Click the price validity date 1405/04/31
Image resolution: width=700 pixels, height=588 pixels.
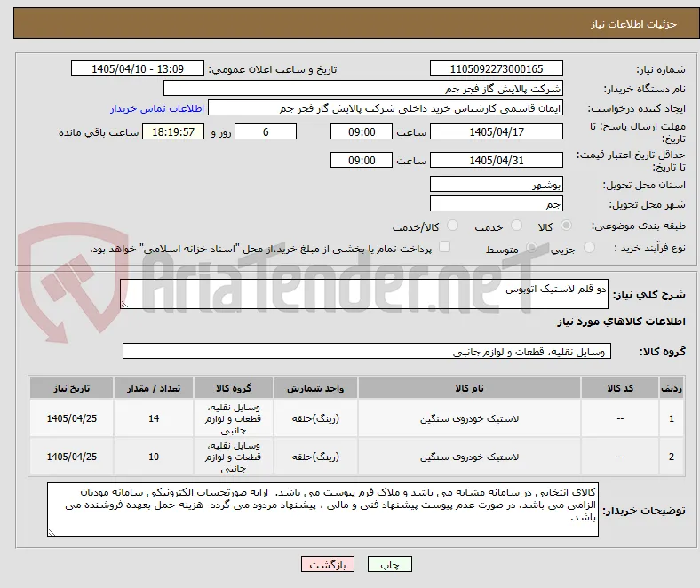tap(496, 160)
